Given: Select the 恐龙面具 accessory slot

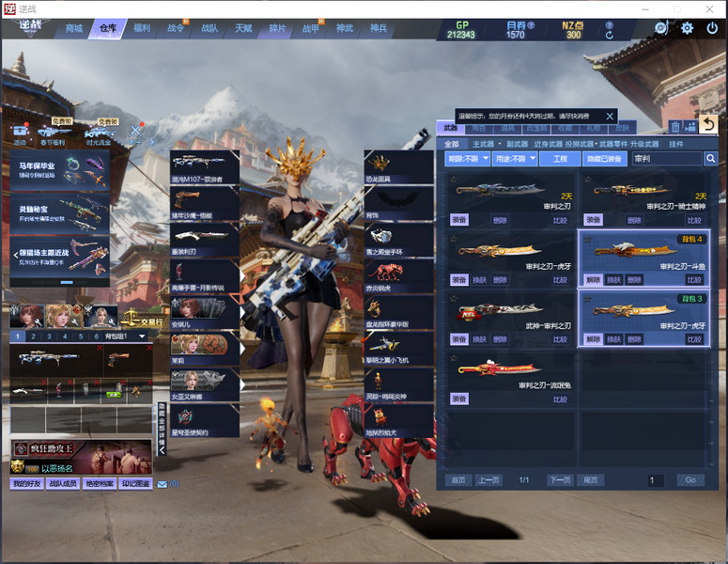Looking at the screenshot, I should pos(398,166).
